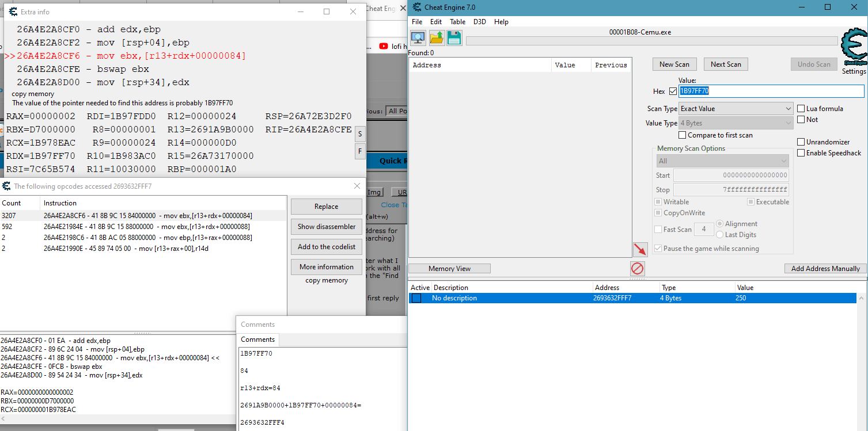Click the YouTube lofi icon

383,46
